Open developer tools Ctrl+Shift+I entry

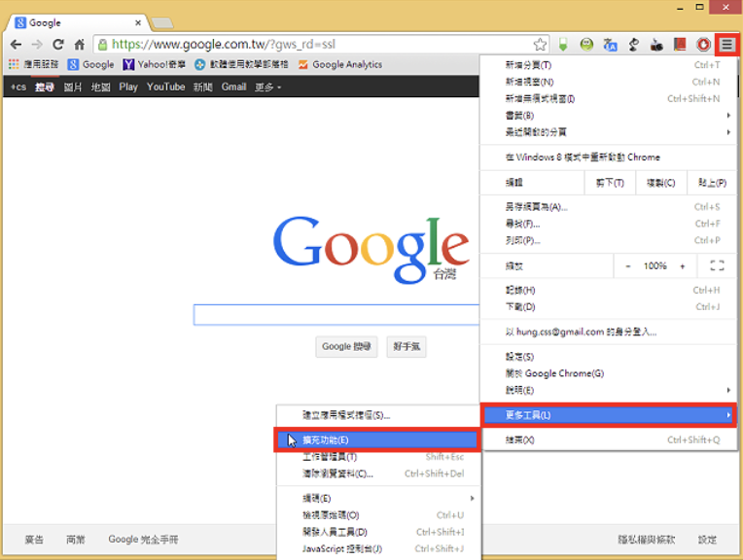(378, 532)
